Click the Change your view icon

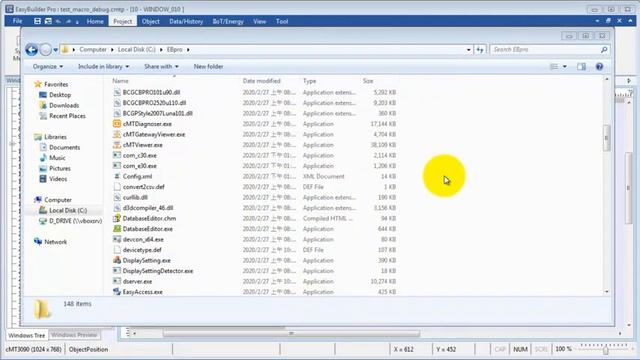tap(554, 67)
